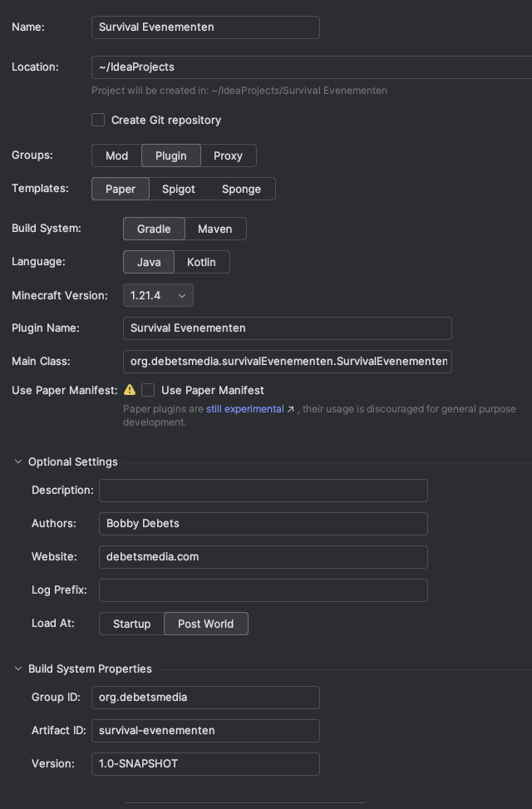Collapse the Optional Settings section
Screen dimensions: 532x809
pos(18,461)
